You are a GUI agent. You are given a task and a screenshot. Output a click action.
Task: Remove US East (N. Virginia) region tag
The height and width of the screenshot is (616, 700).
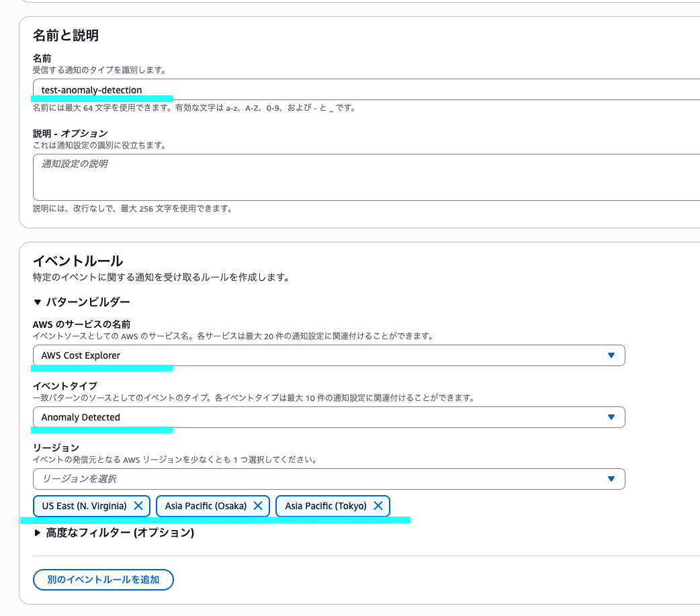138,506
